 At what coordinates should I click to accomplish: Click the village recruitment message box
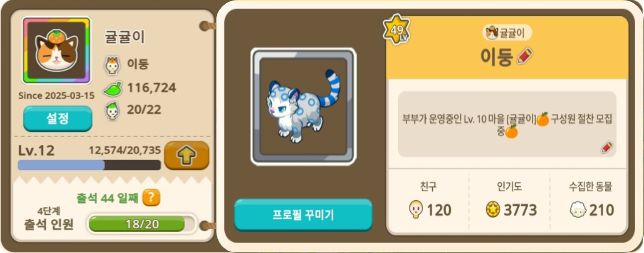pyautogui.click(x=507, y=124)
